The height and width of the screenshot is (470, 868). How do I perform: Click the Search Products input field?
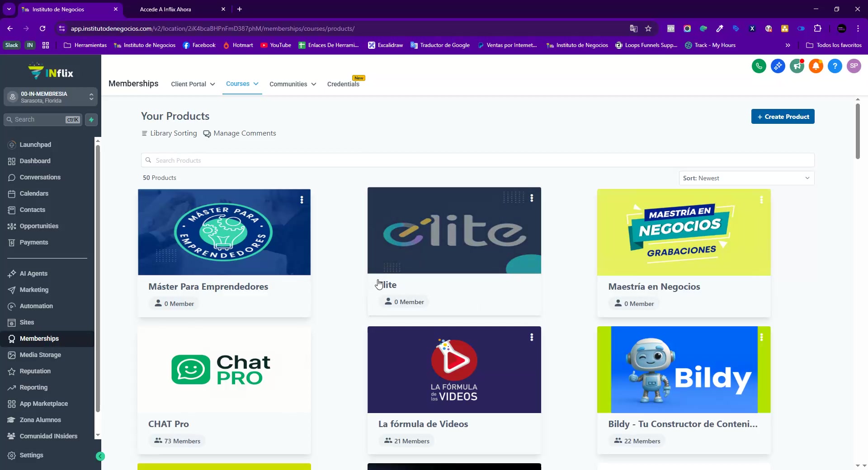(477, 160)
